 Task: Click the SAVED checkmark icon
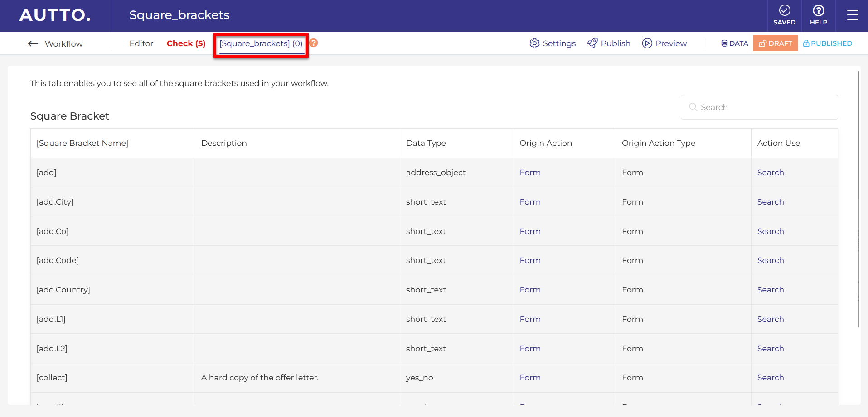pyautogui.click(x=784, y=11)
